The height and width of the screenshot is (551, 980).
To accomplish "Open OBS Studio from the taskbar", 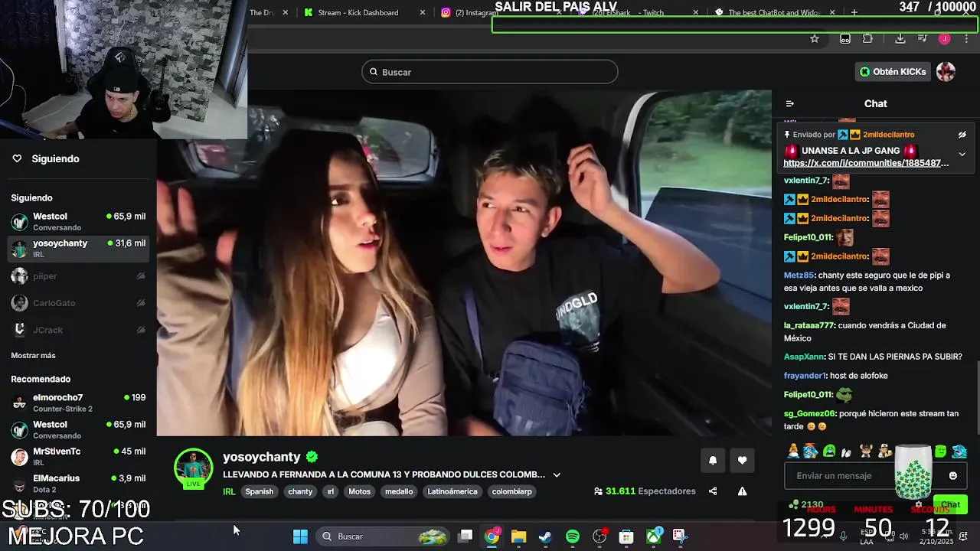I will (x=599, y=536).
